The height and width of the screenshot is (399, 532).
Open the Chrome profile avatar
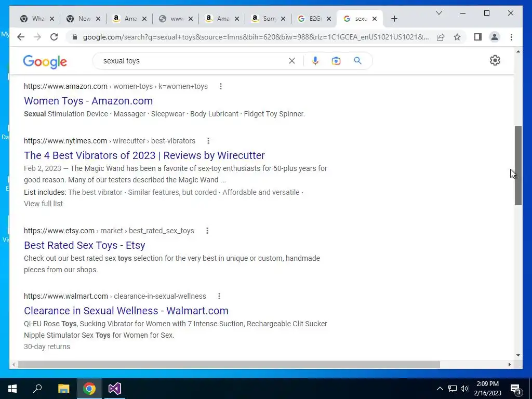[495, 37]
